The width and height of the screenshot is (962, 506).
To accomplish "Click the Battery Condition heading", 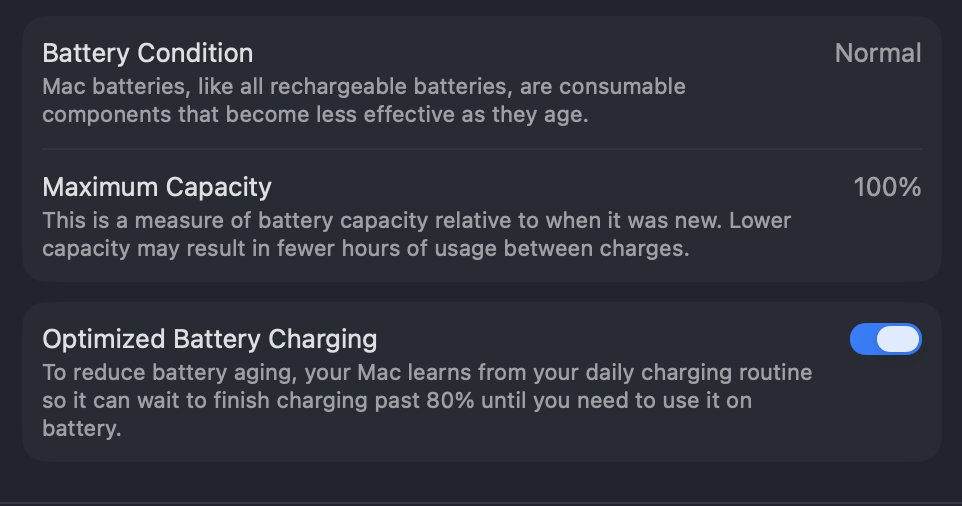I will pos(147,53).
